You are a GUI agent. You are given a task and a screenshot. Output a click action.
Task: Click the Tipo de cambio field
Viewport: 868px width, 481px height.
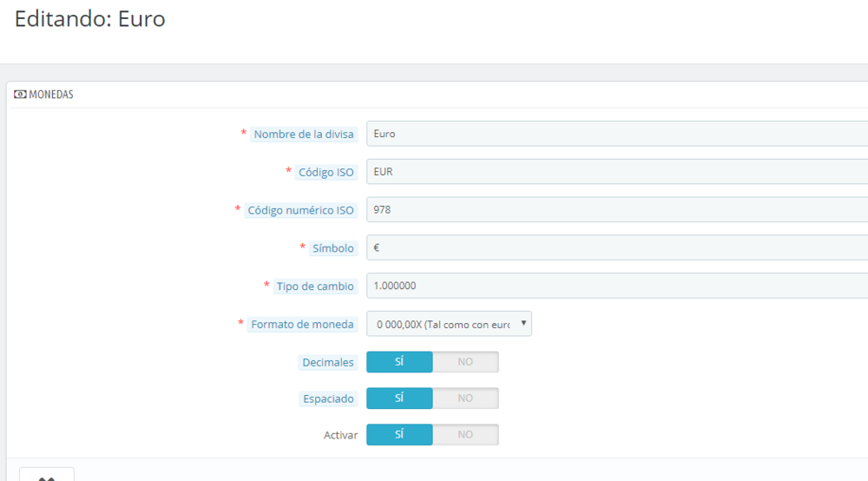tap(617, 286)
